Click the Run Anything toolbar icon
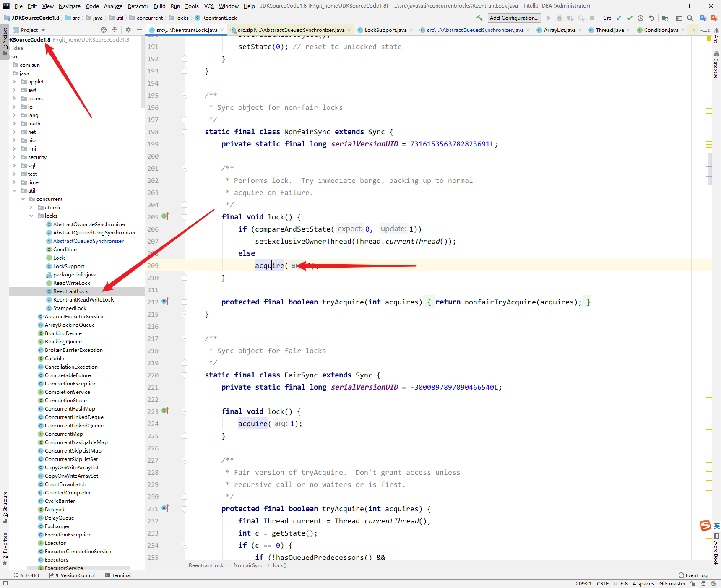This screenshot has width=721, height=588. [x=679, y=18]
